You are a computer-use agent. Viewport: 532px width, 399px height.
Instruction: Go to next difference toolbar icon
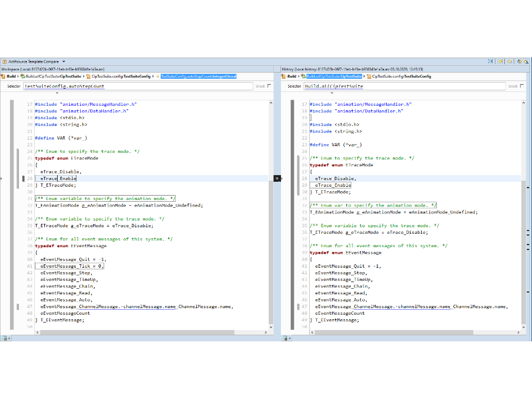519,62
